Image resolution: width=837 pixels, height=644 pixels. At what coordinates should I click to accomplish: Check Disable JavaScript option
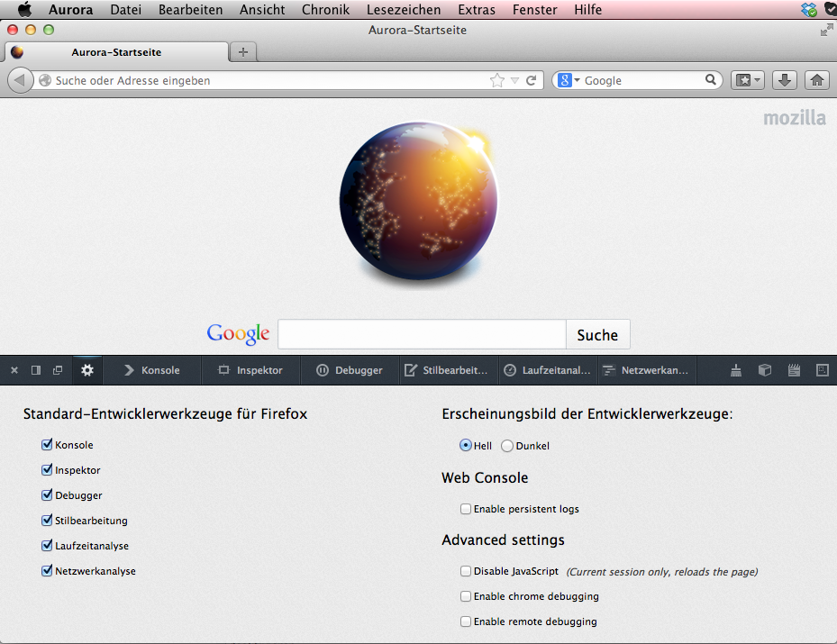466,571
